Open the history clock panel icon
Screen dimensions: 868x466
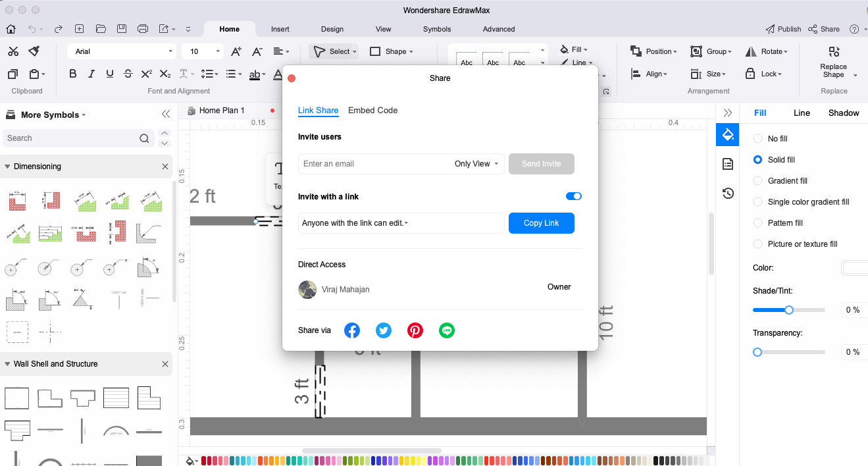728,193
